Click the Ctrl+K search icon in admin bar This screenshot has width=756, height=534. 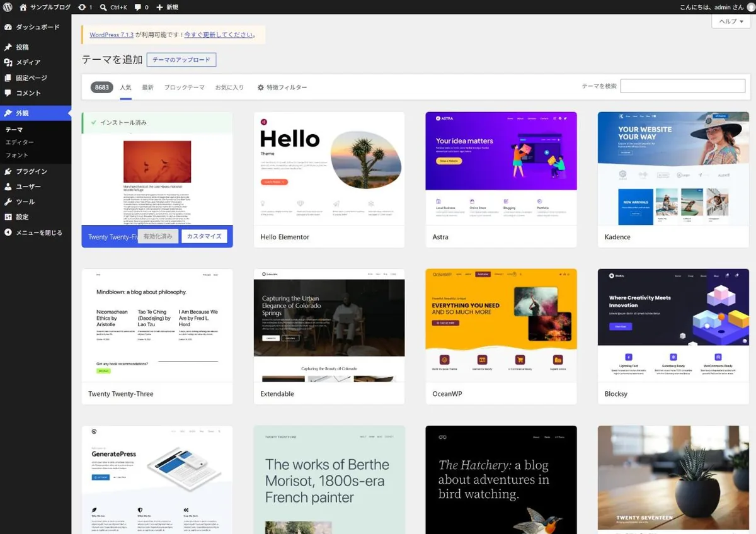(103, 7)
